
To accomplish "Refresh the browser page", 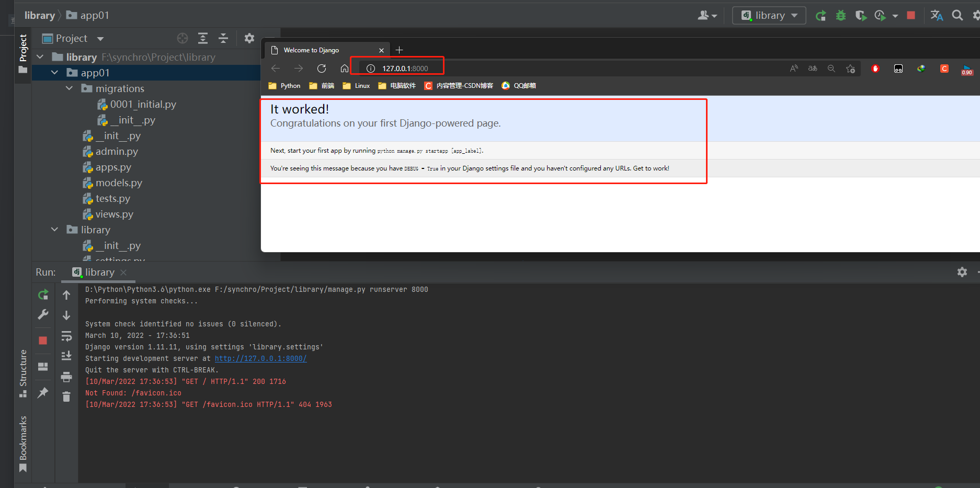I will (322, 69).
